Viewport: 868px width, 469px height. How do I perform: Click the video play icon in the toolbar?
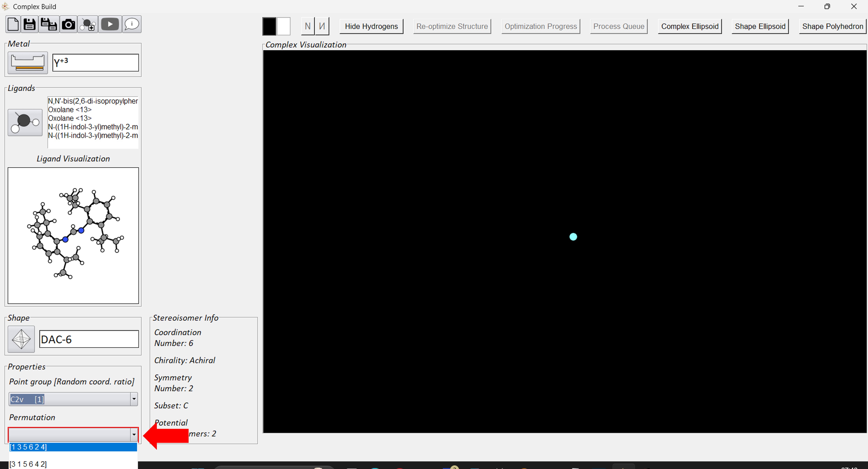pyautogui.click(x=110, y=24)
